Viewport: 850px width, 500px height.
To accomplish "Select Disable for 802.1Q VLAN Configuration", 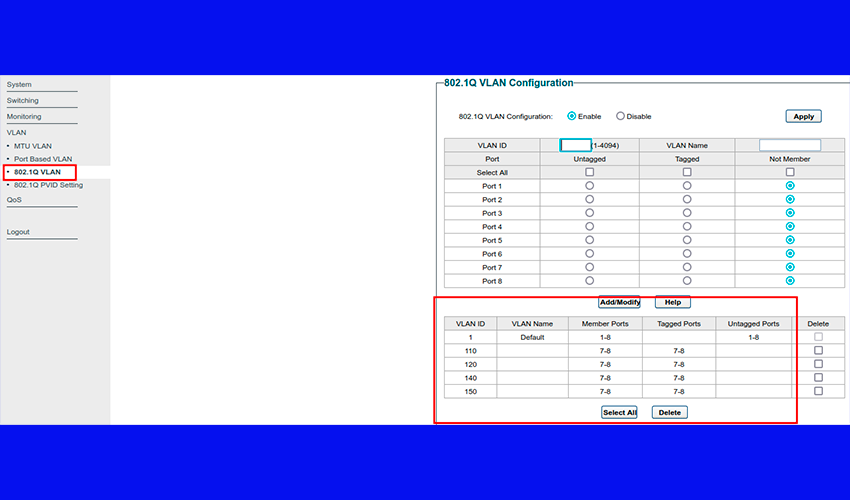I will [620, 116].
